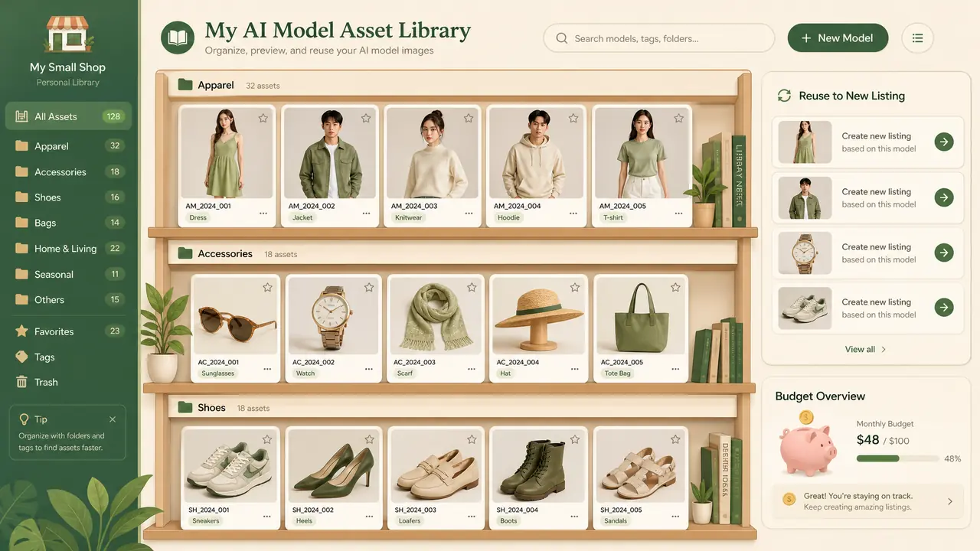Create a new model with New Model button
This screenshot has height=551, width=980.
click(838, 38)
